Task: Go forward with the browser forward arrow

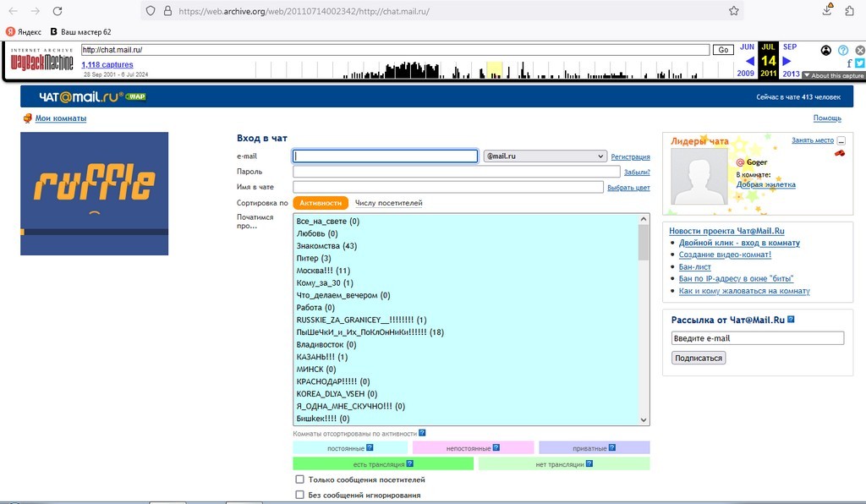Action: click(x=36, y=11)
